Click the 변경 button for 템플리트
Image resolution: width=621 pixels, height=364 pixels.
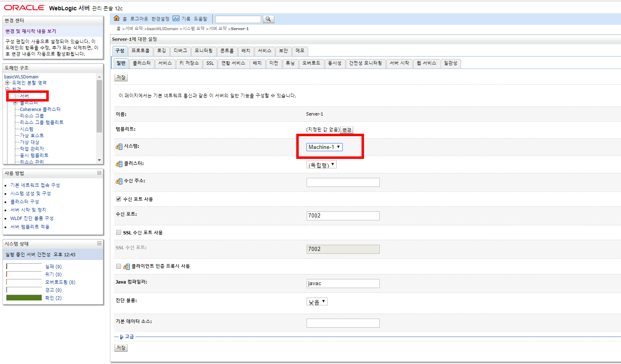pyautogui.click(x=347, y=130)
